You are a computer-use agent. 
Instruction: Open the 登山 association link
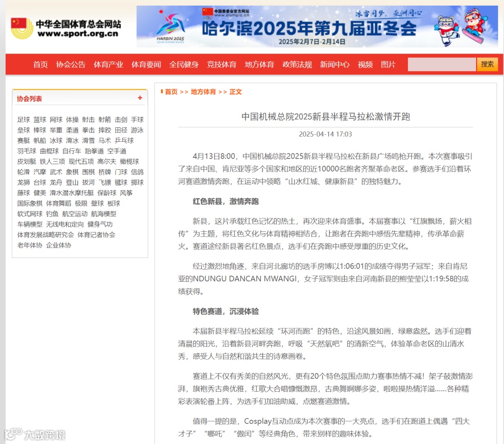tap(72, 182)
